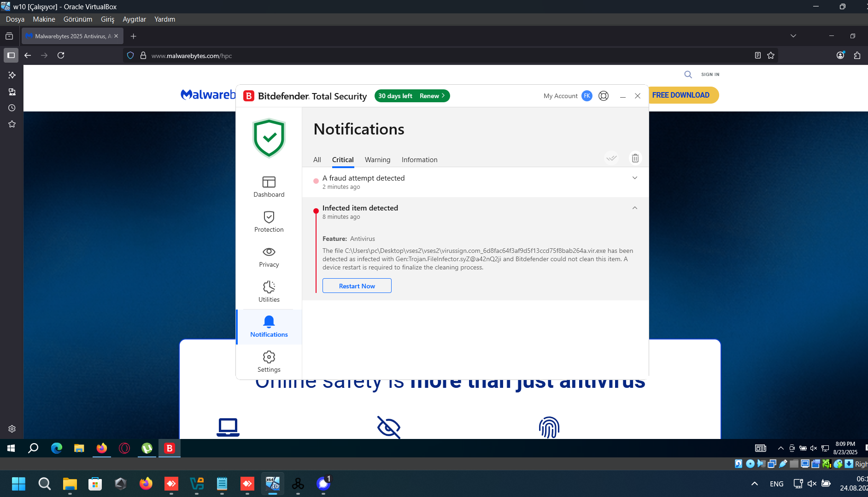The height and width of the screenshot is (497, 868).
Task: Open the Utilities section in Bitdefender
Action: coord(269,292)
